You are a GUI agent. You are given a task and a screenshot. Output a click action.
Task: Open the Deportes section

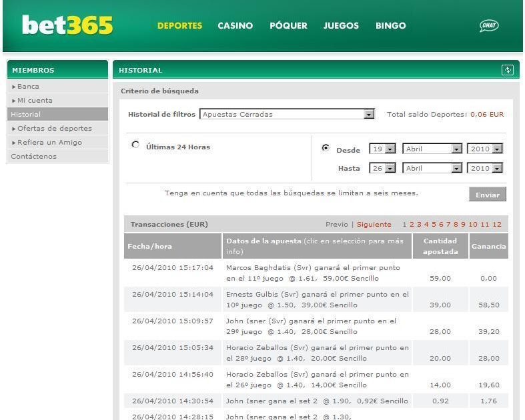[x=180, y=25]
